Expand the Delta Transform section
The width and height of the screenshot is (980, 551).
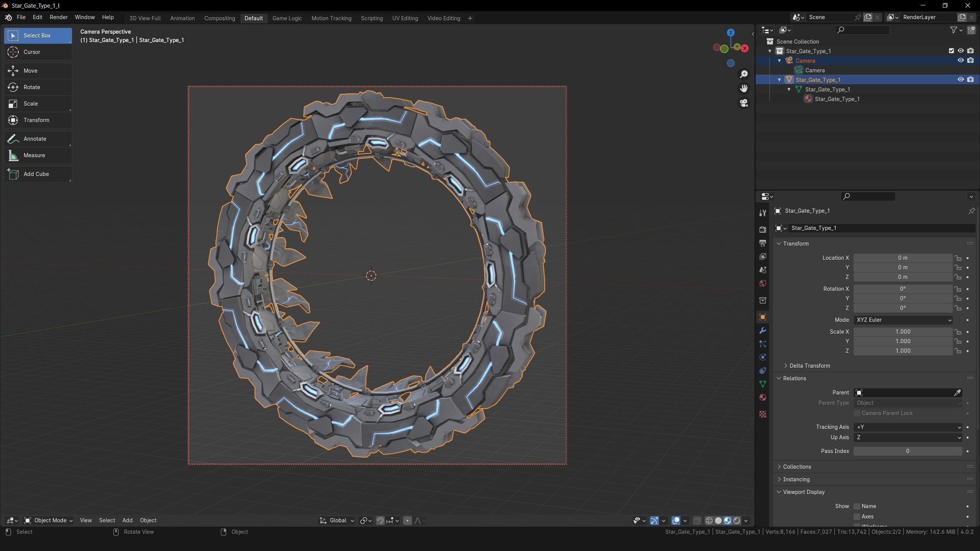coord(809,366)
